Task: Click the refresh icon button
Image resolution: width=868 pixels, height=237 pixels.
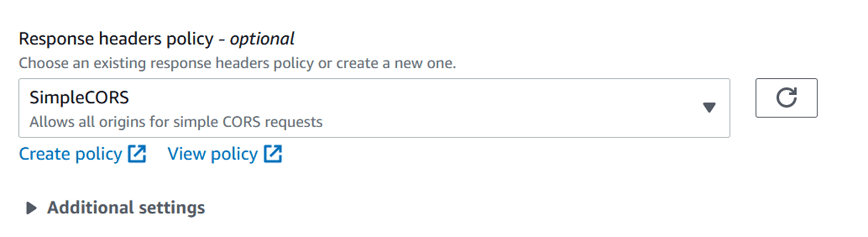Action: tap(786, 98)
